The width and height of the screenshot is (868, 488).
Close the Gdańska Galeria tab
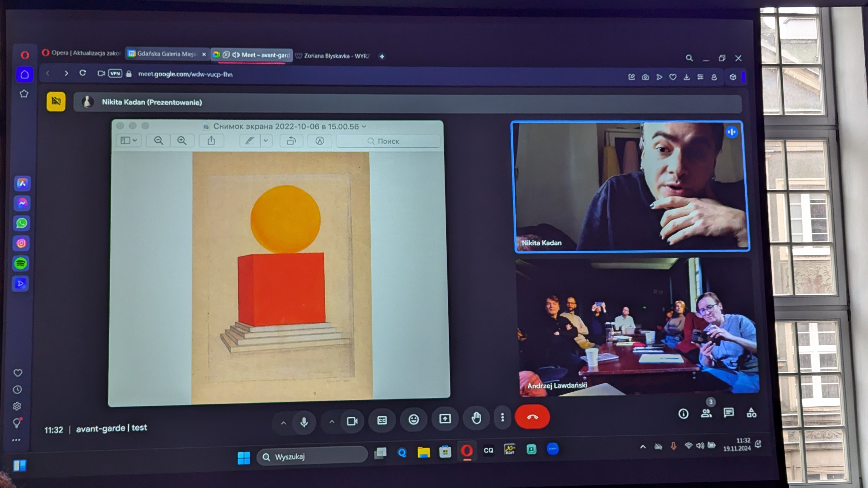[204, 54]
